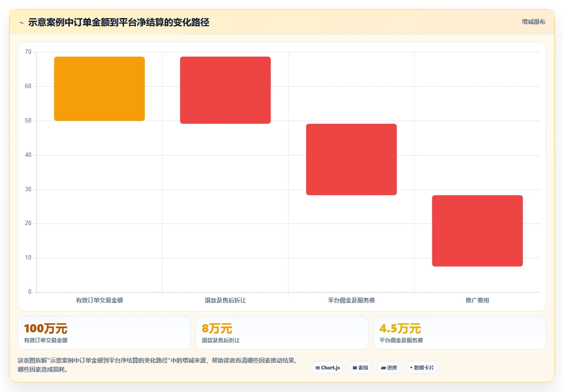
Task: Click the red 退款及售后折让 bar
Action: (225, 90)
